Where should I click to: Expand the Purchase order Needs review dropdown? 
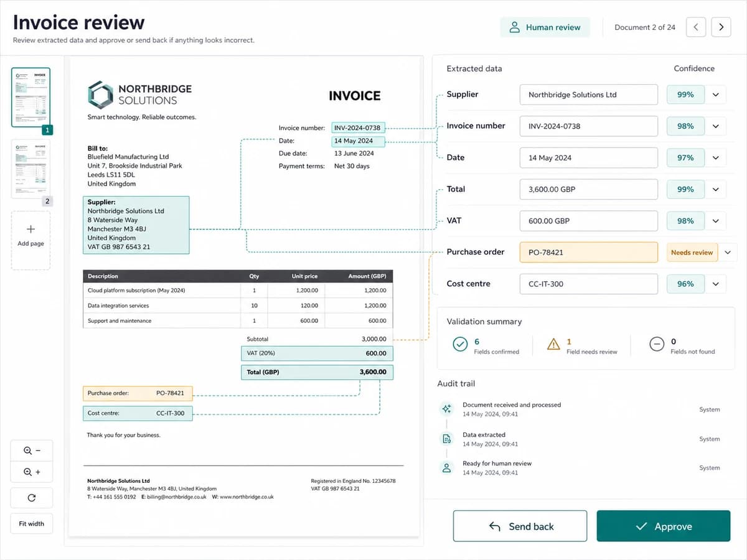[x=728, y=253]
